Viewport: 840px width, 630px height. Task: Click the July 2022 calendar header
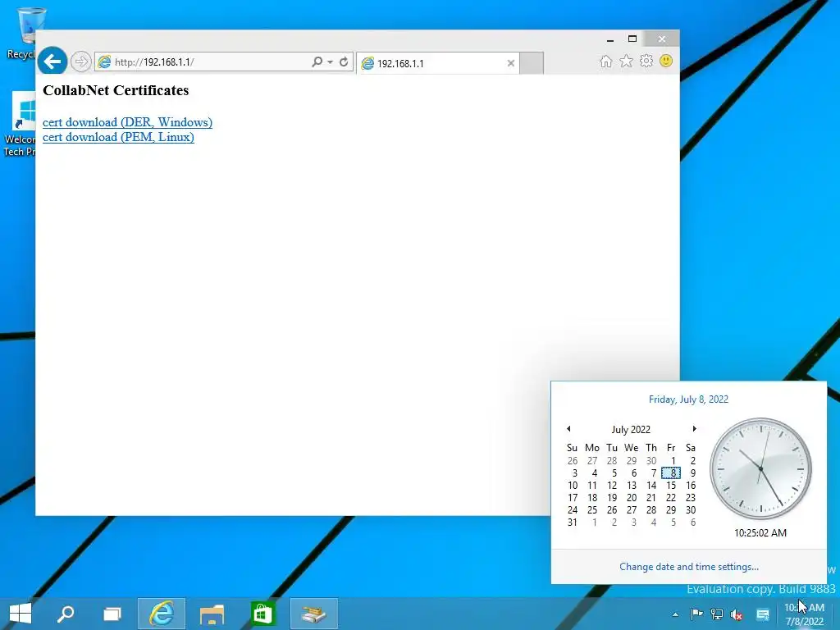631,430
